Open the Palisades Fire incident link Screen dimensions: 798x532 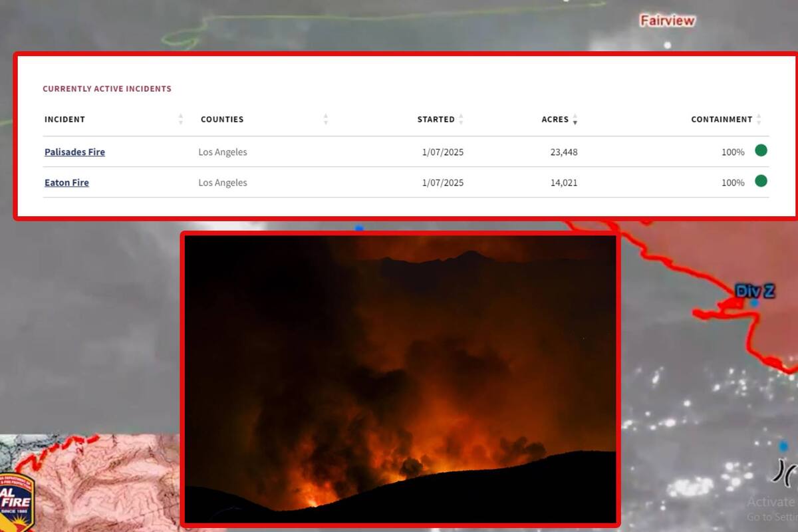[x=74, y=152]
